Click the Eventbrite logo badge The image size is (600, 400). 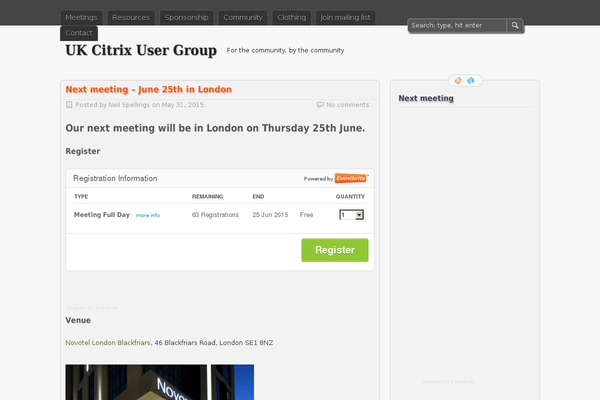tap(351, 178)
